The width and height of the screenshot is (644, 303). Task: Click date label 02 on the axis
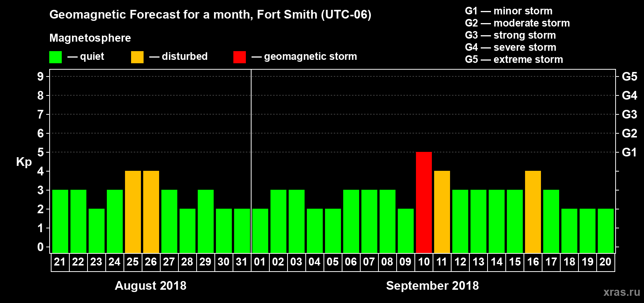click(x=278, y=262)
